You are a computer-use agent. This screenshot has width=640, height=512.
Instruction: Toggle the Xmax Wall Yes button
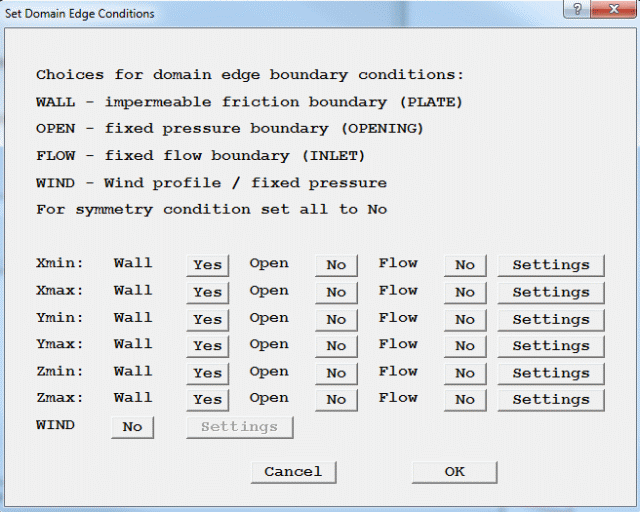207,292
